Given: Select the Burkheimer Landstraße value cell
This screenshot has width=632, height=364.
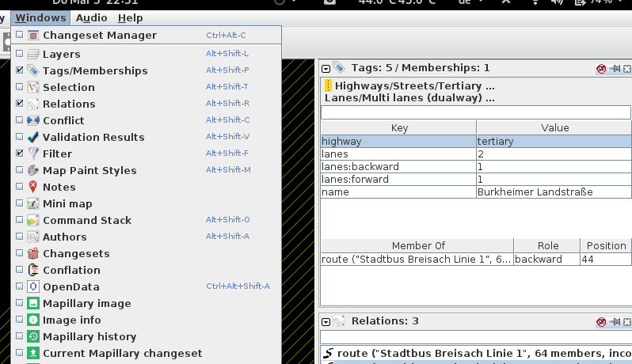Looking at the screenshot, I should [554, 192].
